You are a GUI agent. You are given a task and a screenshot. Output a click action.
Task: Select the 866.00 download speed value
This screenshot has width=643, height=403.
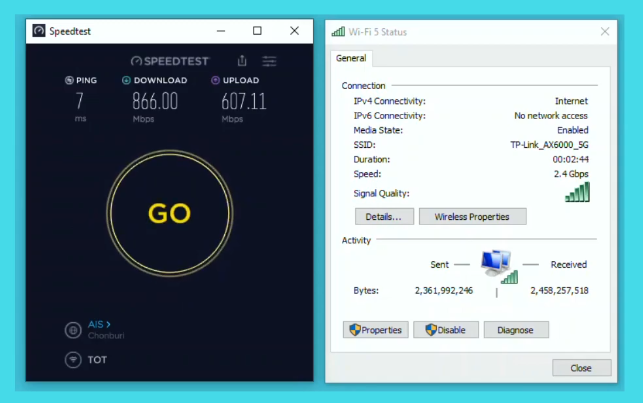(155, 101)
